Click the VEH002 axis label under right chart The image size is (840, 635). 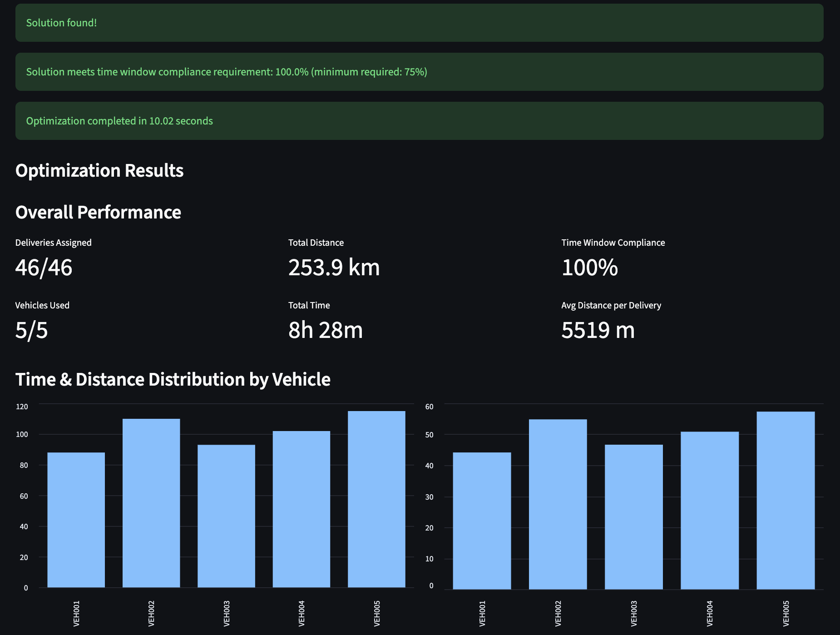(x=558, y=614)
